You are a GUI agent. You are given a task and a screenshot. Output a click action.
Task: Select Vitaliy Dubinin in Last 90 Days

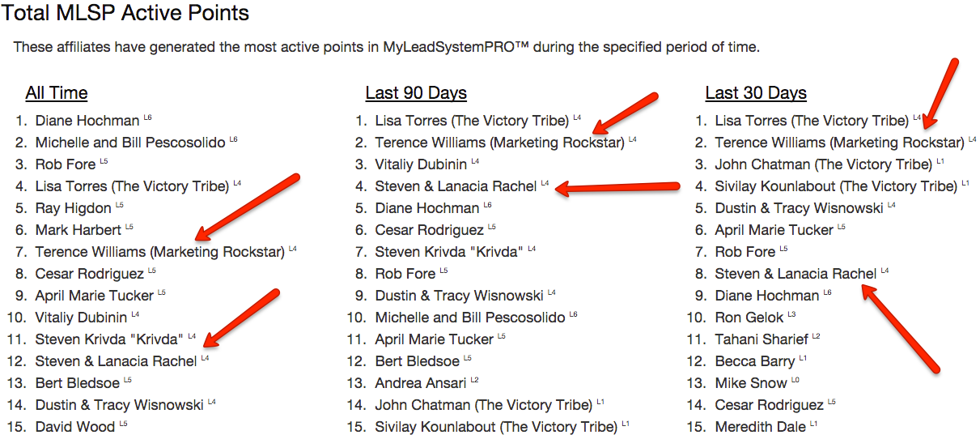(421, 164)
